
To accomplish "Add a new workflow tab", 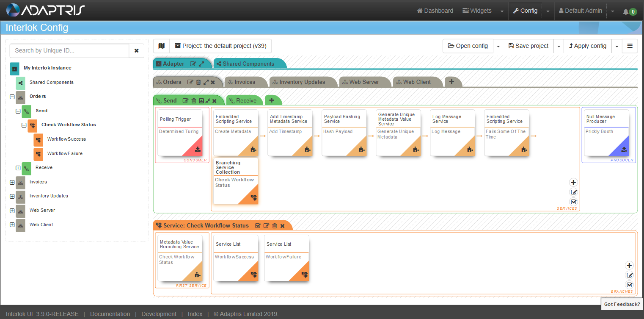I will 272,100.
